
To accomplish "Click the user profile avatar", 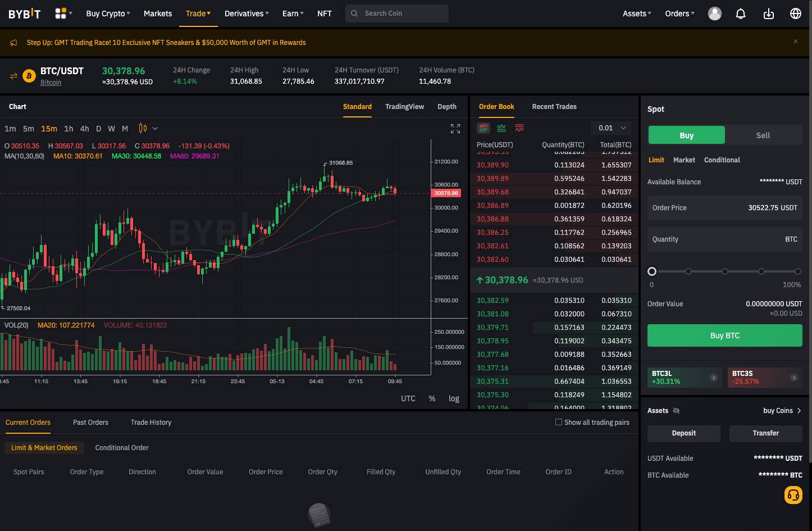I will [714, 13].
